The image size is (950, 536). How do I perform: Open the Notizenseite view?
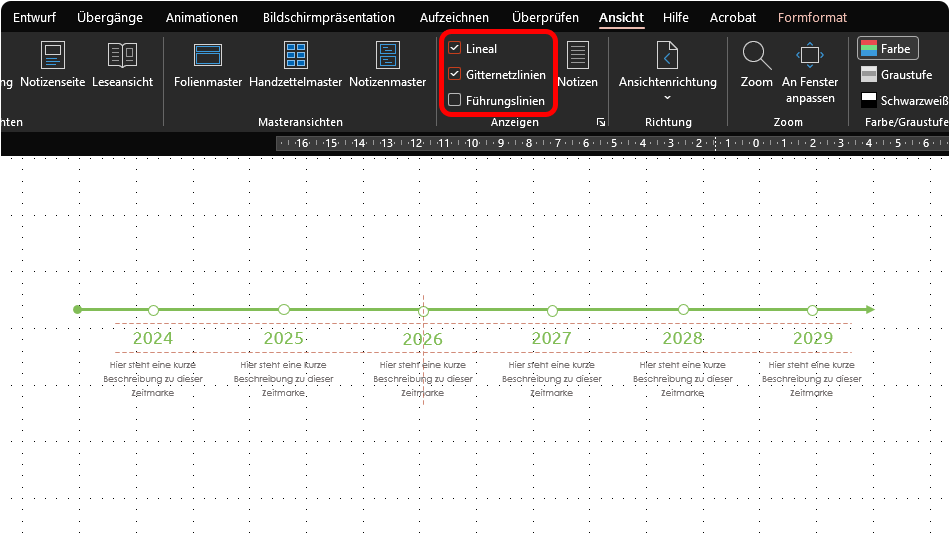pyautogui.click(x=53, y=65)
